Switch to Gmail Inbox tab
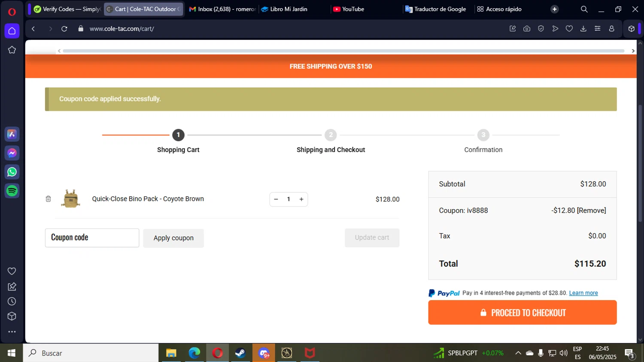Image resolution: width=644 pixels, height=362 pixels. click(x=222, y=9)
